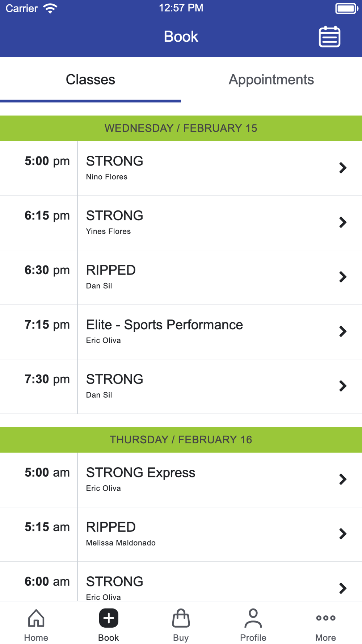Image resolution: width=362 pixels, height=644 pixels.
Task: Choose 6:15 pm STRONG with Yines Flores
Action: click(181, 223)
